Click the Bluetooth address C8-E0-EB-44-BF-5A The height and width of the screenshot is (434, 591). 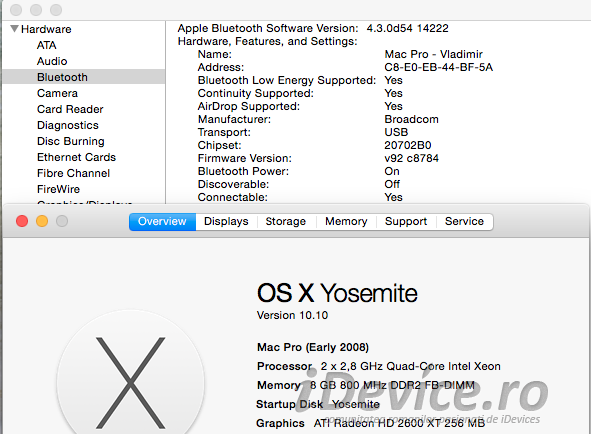tap(438, 67)
